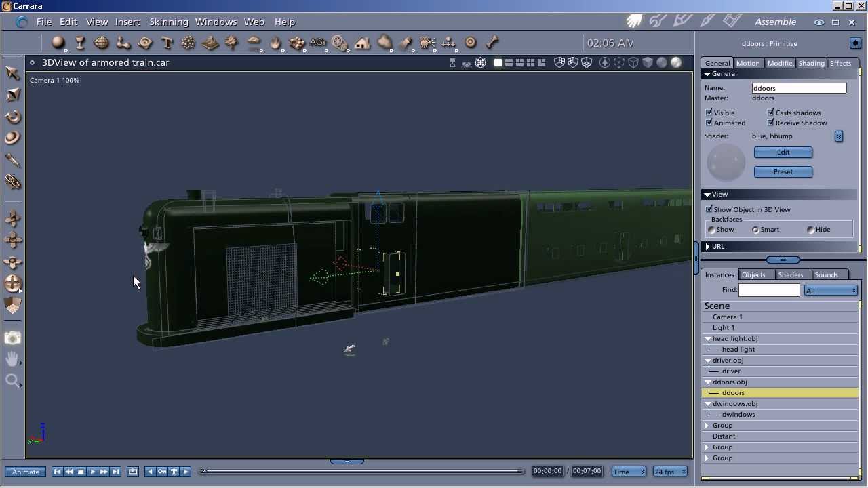Select the magnifier Zoom tool
Image resolution: width=868 pixels, height=488 pixels.
13,381
